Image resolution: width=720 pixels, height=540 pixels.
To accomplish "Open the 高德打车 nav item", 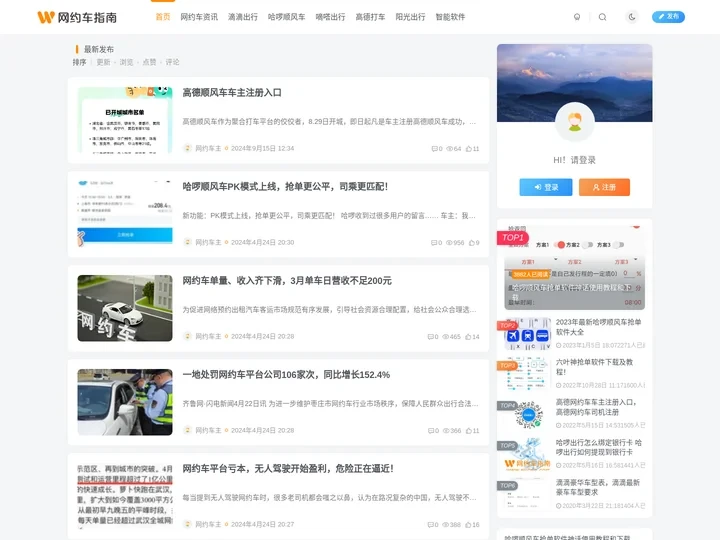I will point(370,17).
